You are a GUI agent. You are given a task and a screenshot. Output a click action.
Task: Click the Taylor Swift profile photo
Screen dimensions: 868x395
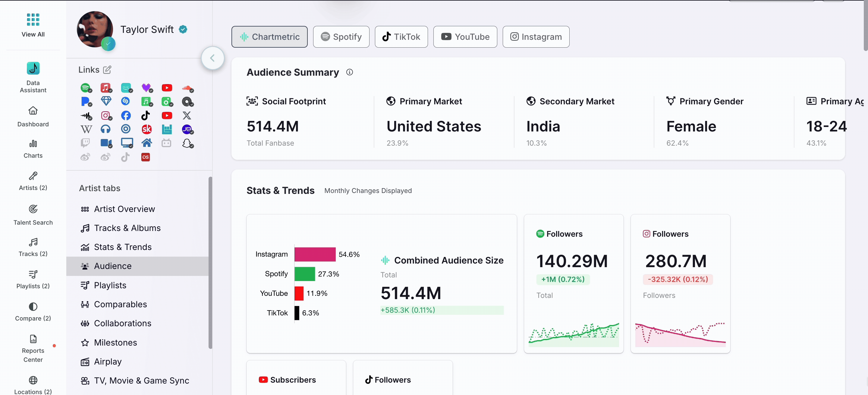[x=95, y=29]
